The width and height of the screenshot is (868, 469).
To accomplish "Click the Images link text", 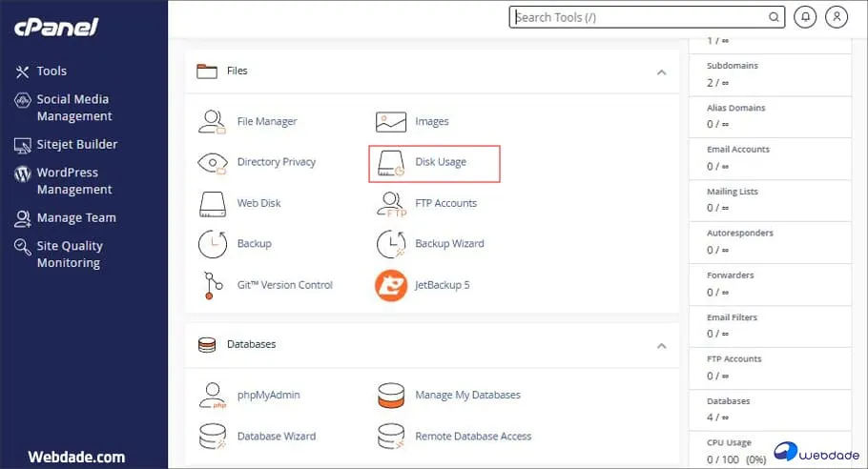I will tap(432, 122).
